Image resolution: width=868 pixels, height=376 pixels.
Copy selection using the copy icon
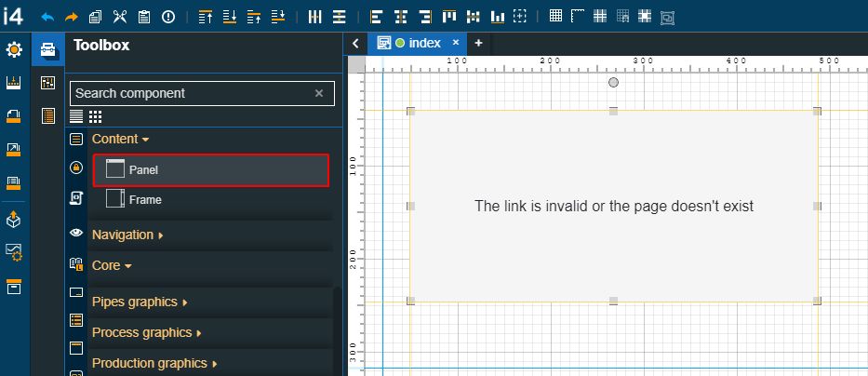click(95, 17)
